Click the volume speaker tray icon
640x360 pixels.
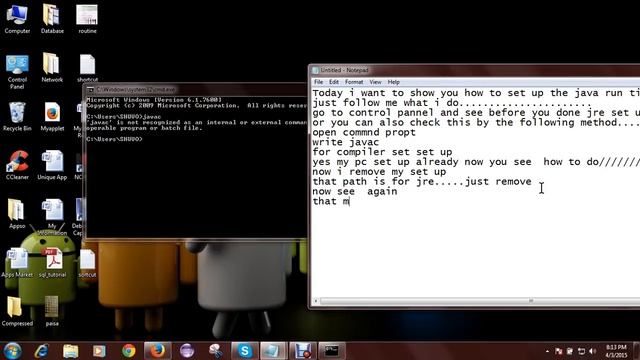[593, 351]
